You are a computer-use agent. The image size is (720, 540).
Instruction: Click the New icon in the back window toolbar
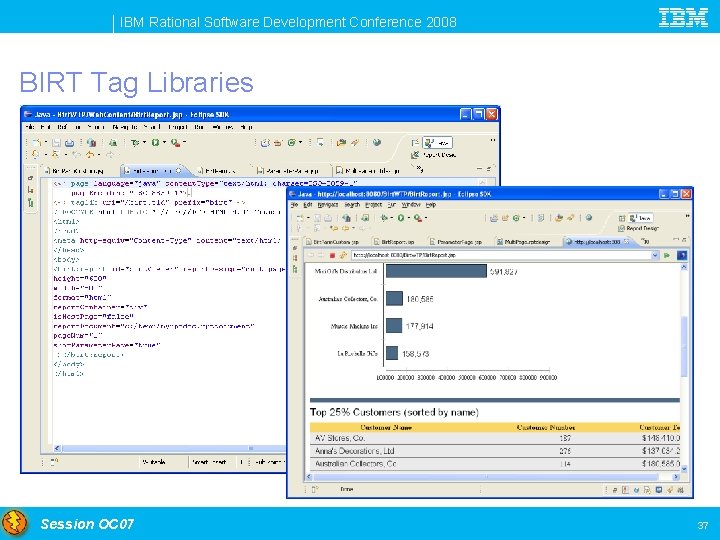[37, 143]
